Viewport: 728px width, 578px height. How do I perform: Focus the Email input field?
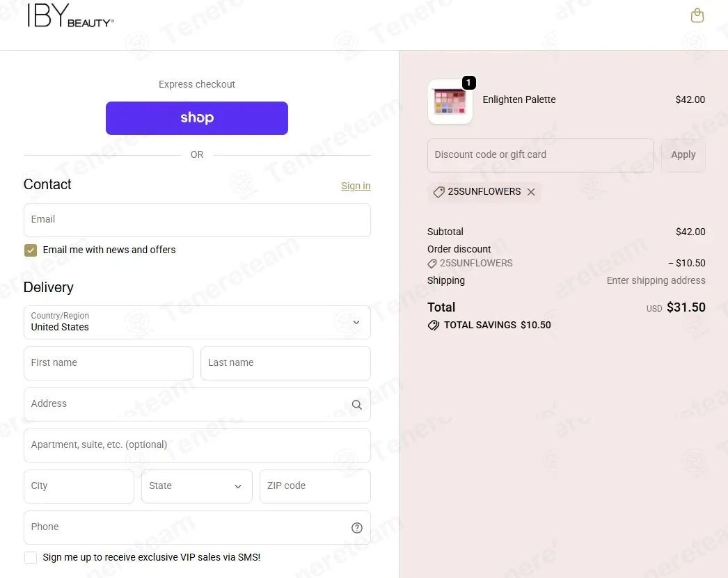coord(197,220)
